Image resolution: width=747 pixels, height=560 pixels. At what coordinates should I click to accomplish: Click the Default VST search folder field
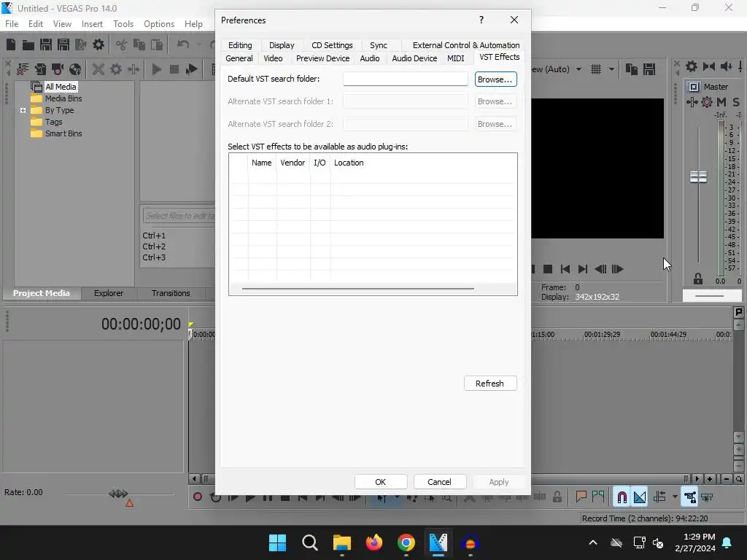[406, 79]
